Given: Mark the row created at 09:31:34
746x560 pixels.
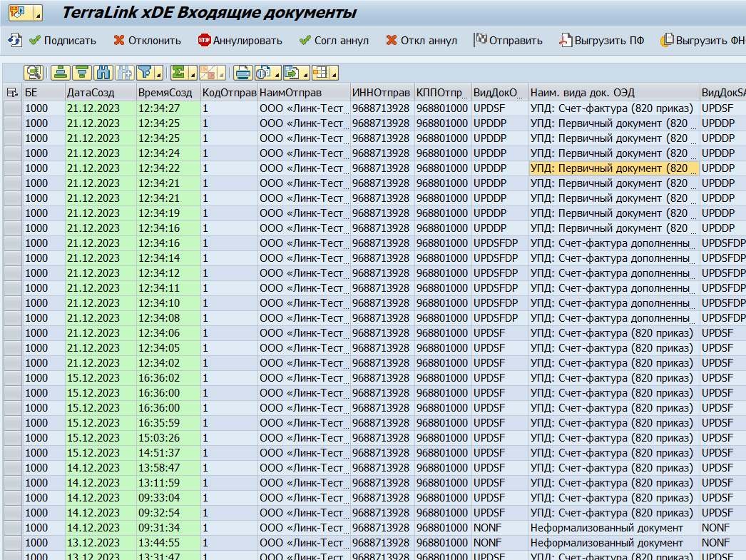Looking at the screenshot, I should tap(12, 527).
